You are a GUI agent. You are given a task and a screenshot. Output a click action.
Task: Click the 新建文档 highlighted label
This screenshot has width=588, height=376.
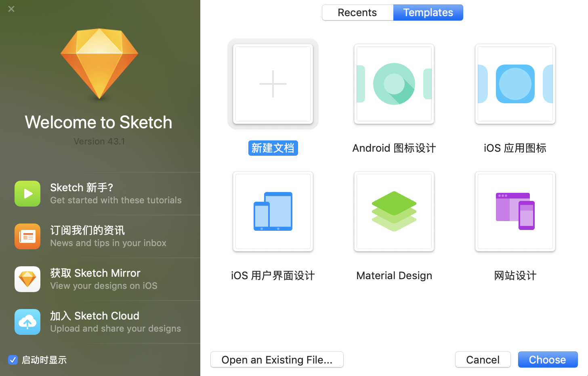(x=273, y=148)
